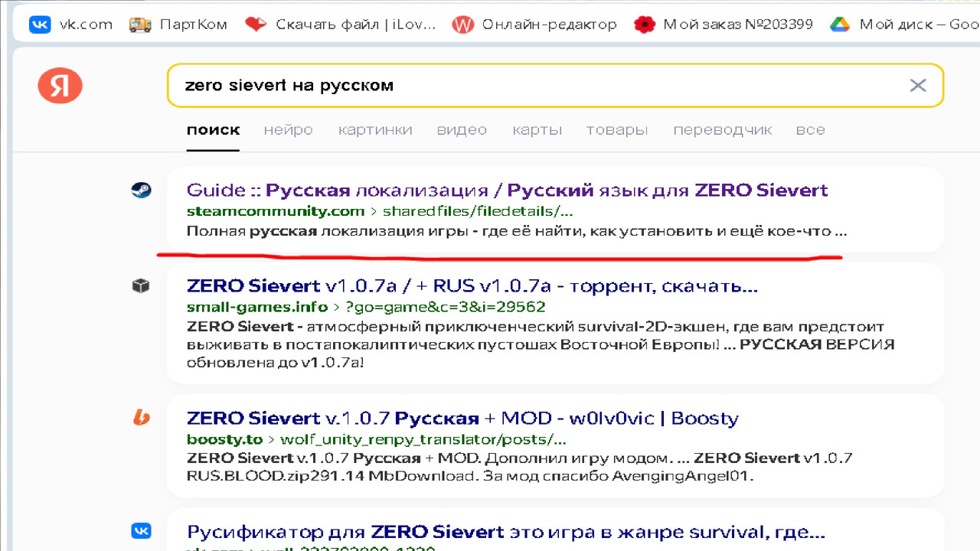The height and width of the screenshot is (551, 980).
Task: Click the boosty.to URL
Action: 224,439
